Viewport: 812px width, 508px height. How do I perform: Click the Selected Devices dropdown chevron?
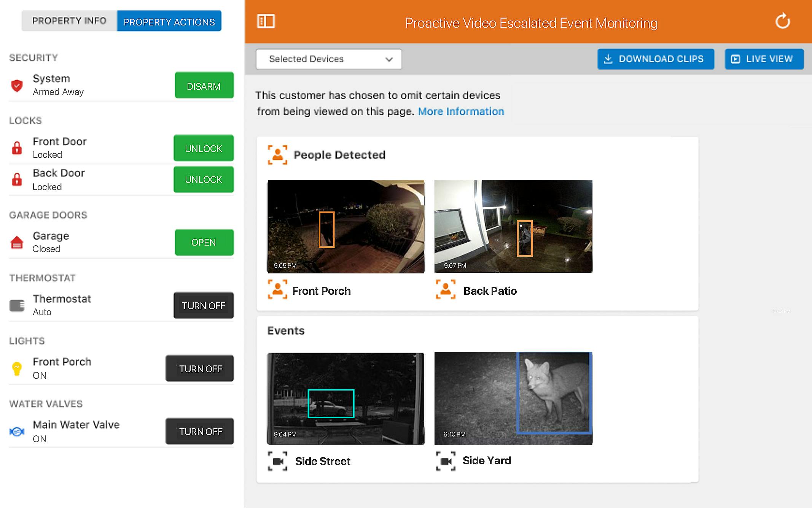pos(388,59)
